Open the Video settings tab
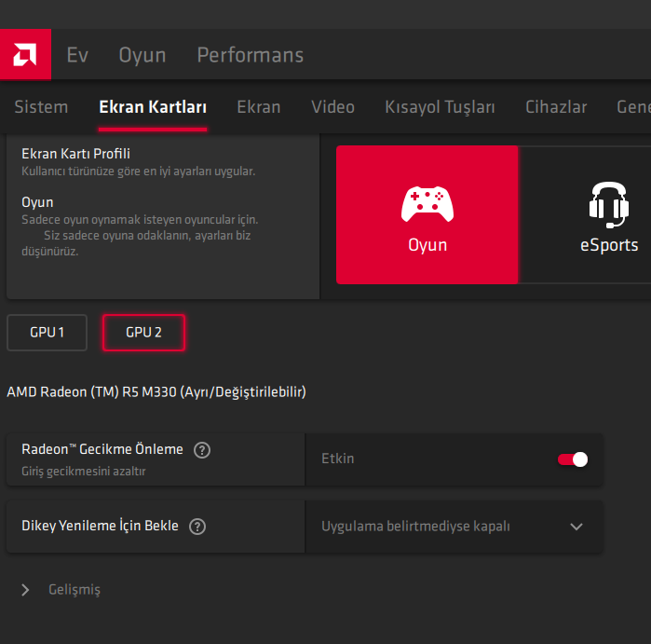The image size is (651, 644). (x=333, y=107)
